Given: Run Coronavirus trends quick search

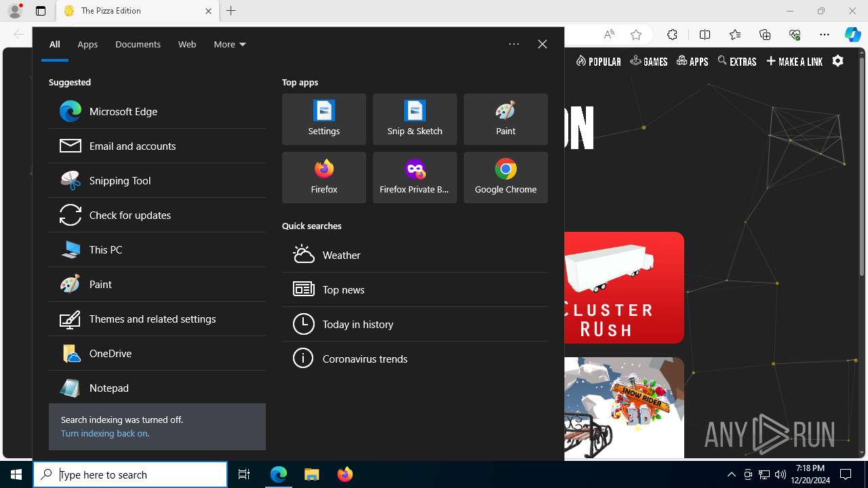Looking at the screenshot, I should click(x=415, y=359).
